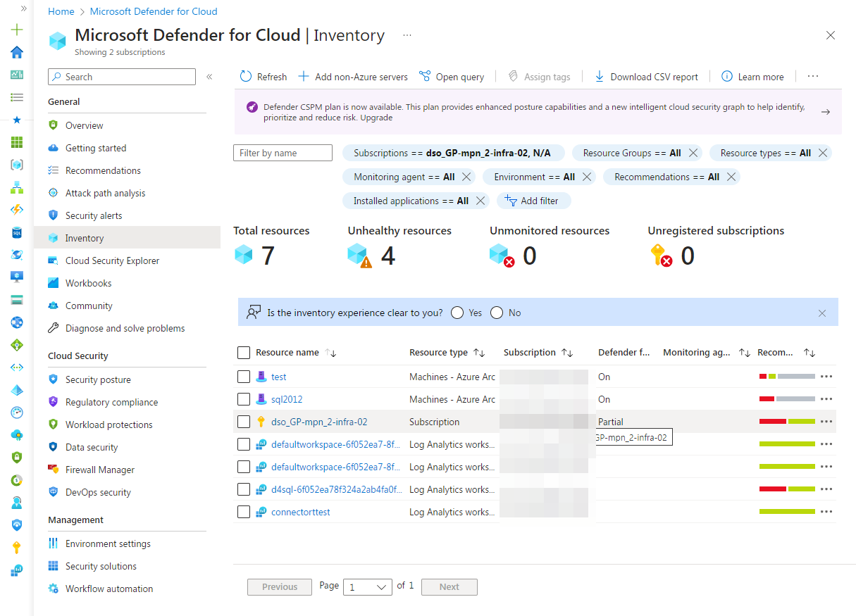Open toolbar overflow ellipsis menu

pos(813,76)
